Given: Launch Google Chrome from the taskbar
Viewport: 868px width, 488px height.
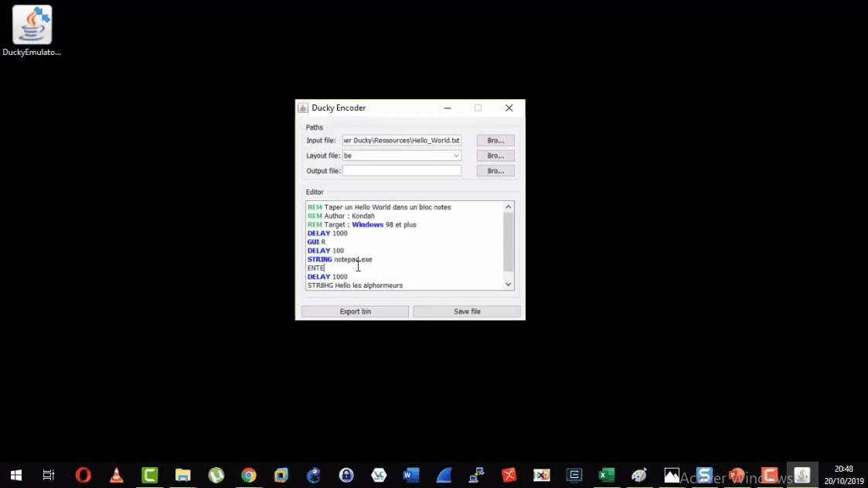Looking at the screenshot, I should [248, 474].
